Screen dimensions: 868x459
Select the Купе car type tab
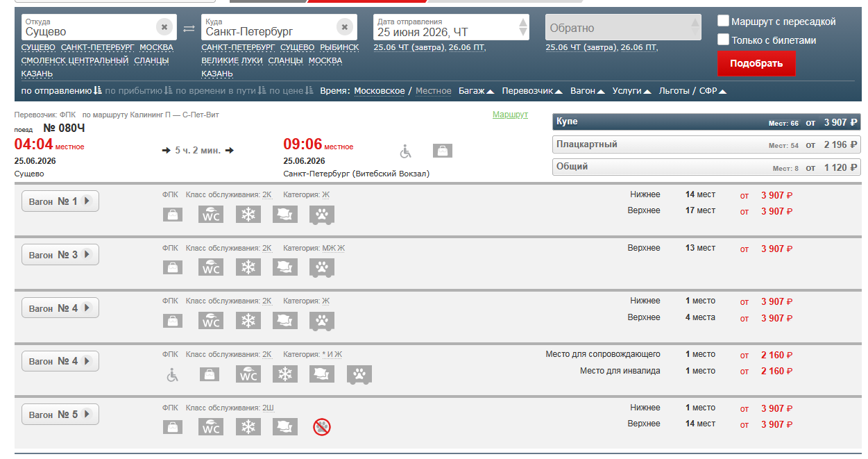[x=706, y=122]
